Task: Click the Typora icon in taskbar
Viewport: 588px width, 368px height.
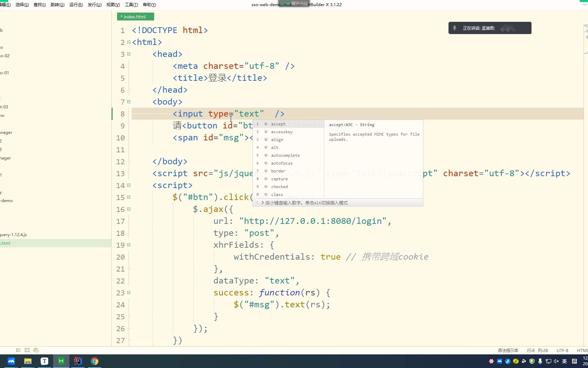Action: click(45, 361)
